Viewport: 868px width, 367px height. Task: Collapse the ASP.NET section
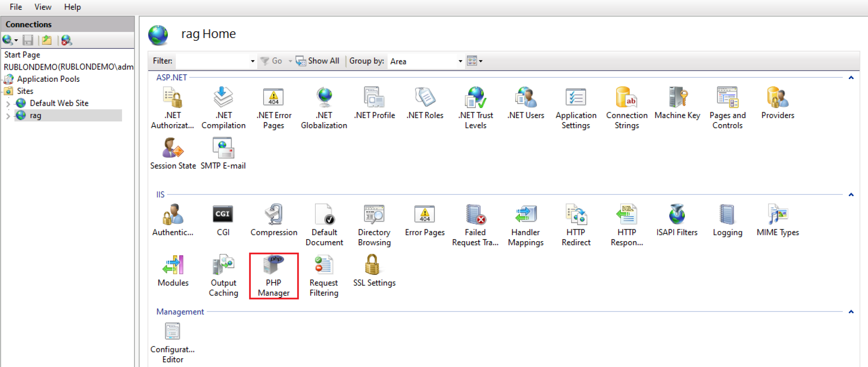(851, 78)
